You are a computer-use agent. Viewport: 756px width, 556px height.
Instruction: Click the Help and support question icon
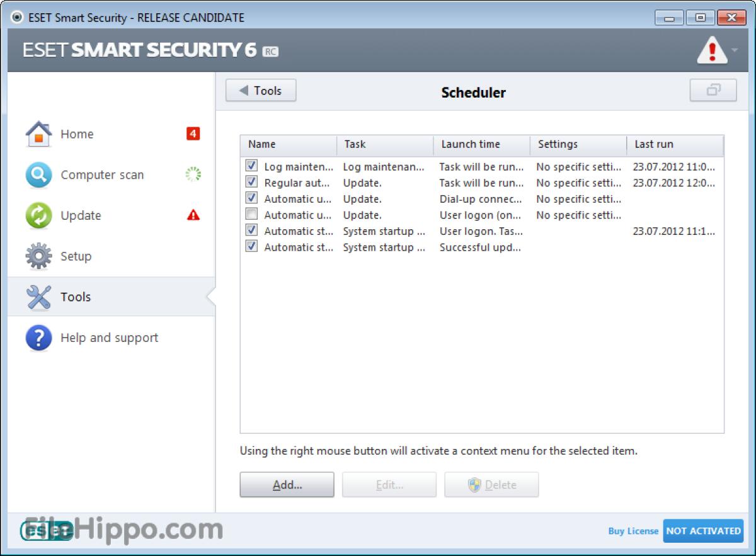(x=38, y=338)
